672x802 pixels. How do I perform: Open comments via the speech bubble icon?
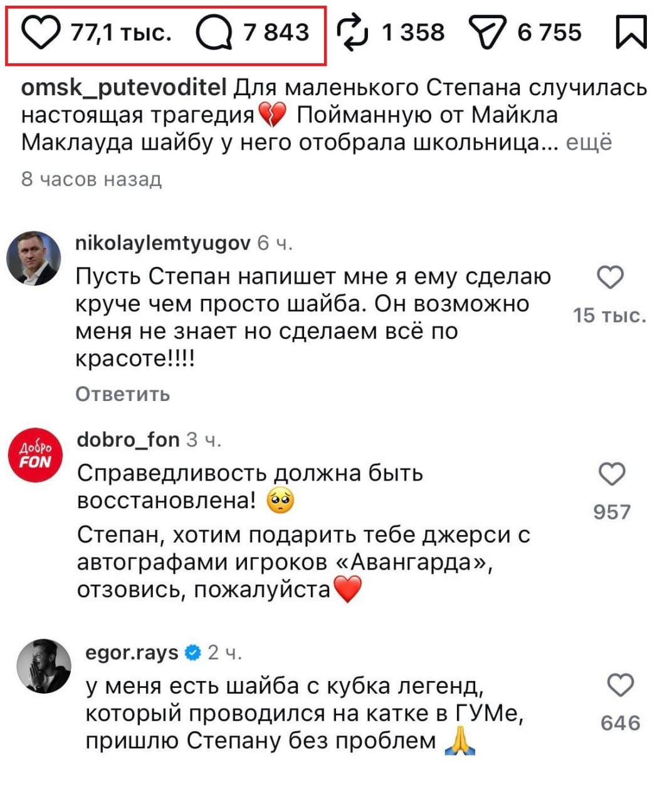214,33
